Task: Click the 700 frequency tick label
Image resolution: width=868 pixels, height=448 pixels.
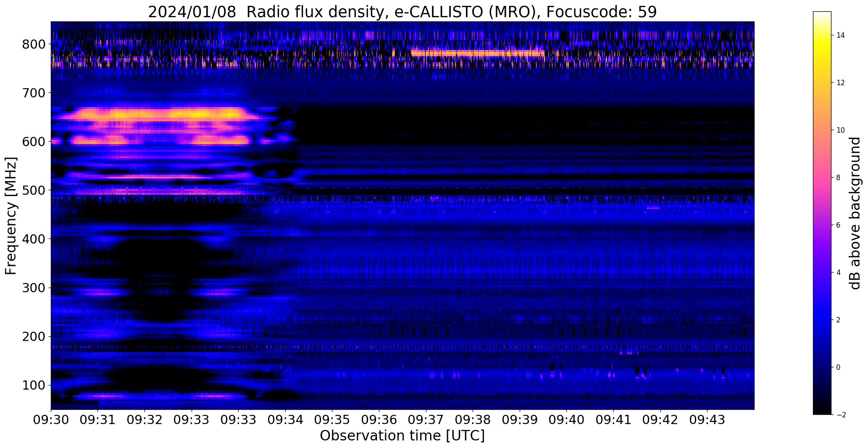Action: (34, 93)
